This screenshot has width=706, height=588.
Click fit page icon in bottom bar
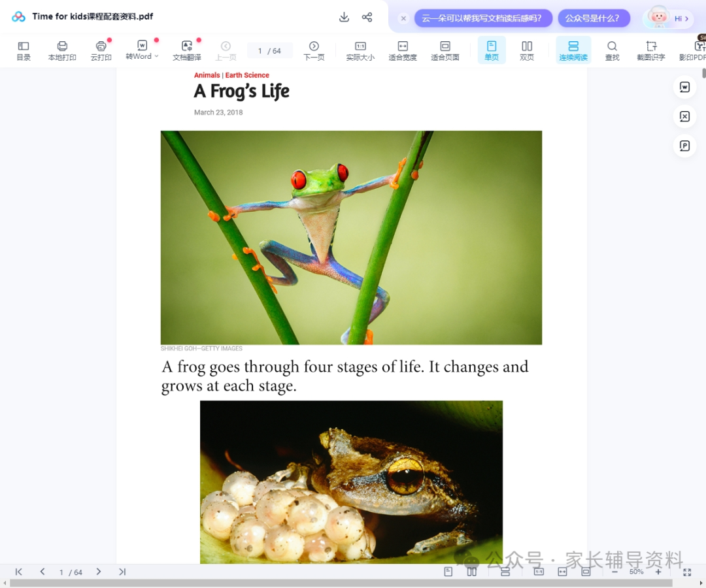pyautogui.click(x=586, y=572)
